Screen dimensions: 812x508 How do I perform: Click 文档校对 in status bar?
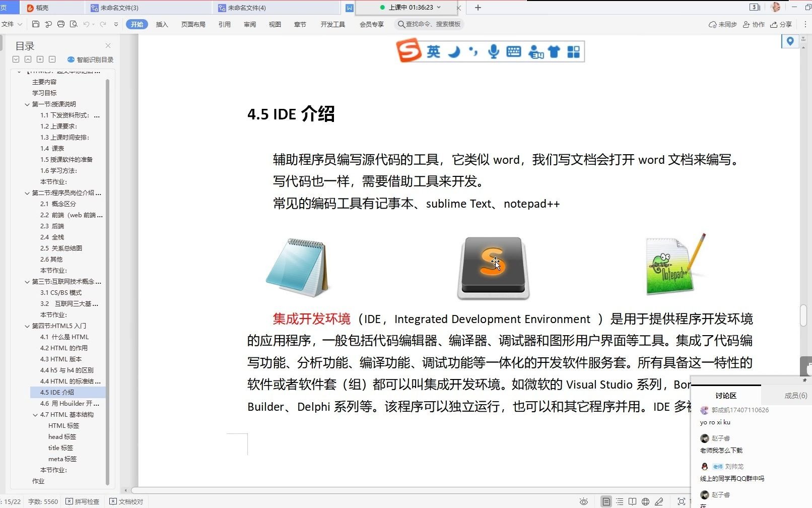pyautogui.click(x=126, y=501)
